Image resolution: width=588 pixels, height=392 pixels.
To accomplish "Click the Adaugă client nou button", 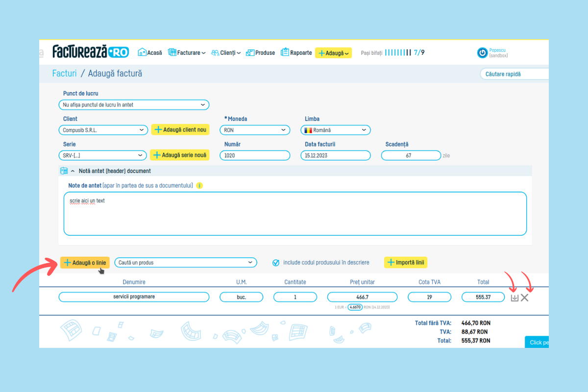I will pyautogui.click(x=180, y=130).
